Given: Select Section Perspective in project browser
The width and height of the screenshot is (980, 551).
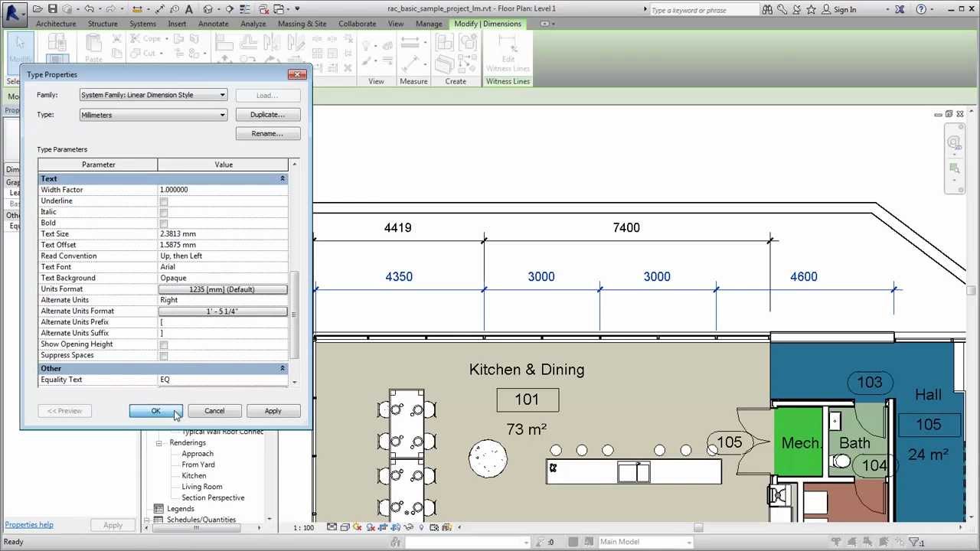Looking at the screenshot, I should [213, 498].
